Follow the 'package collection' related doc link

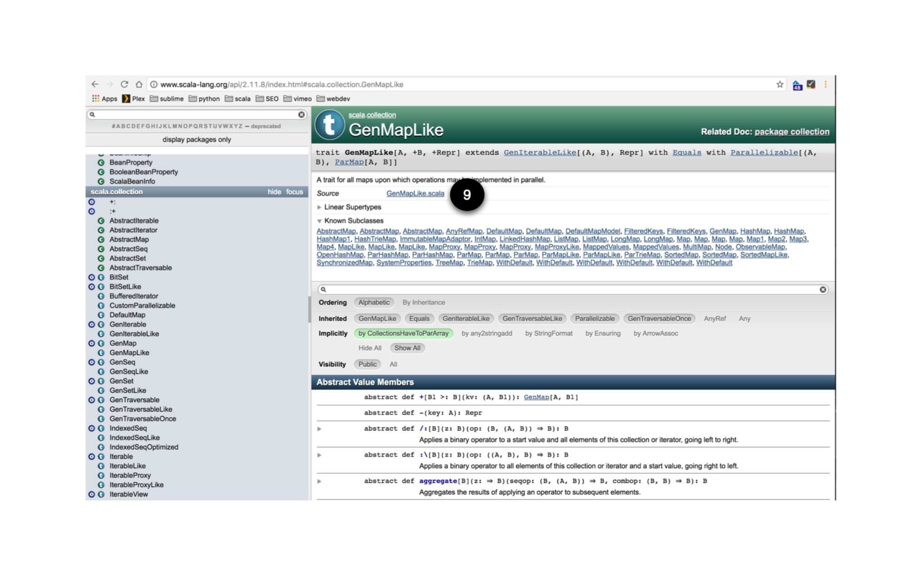pos(792,132)
